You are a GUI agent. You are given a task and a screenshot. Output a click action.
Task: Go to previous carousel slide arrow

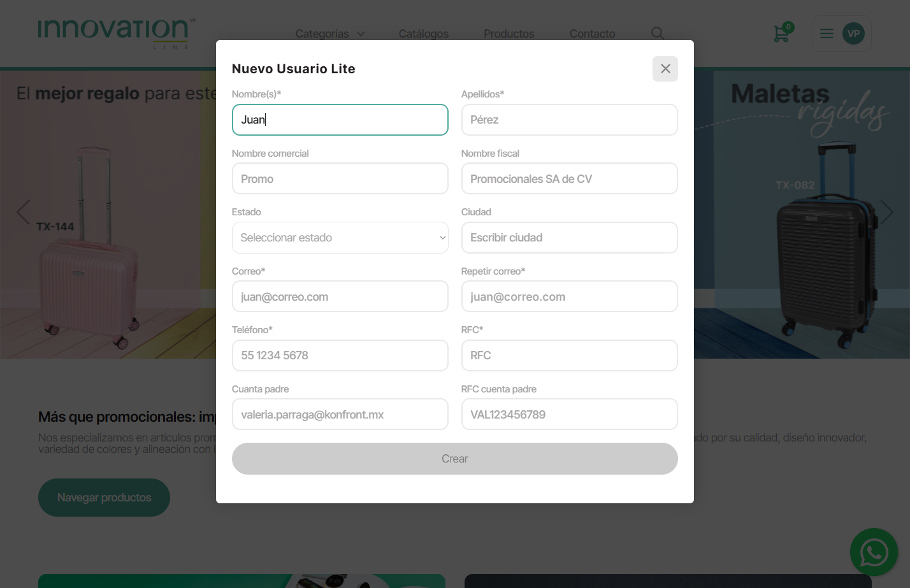24,212
